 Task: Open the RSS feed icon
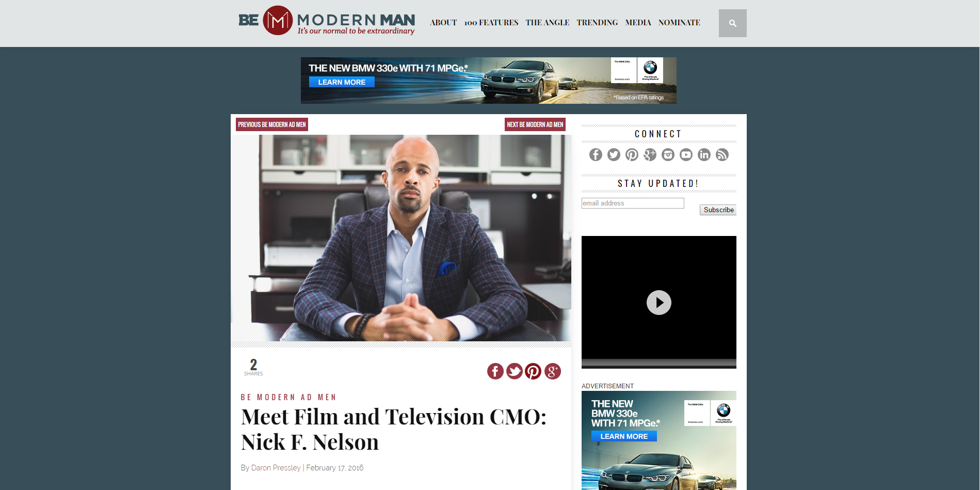click(722, 155)
